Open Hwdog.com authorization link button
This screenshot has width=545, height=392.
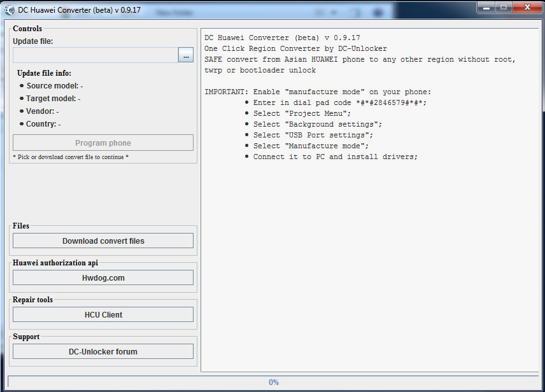103,277
